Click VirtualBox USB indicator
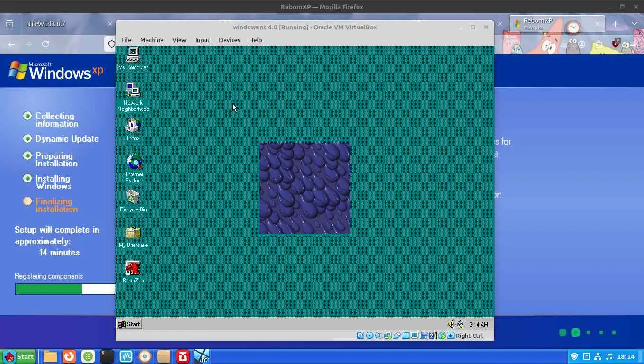 pos(396,336)
